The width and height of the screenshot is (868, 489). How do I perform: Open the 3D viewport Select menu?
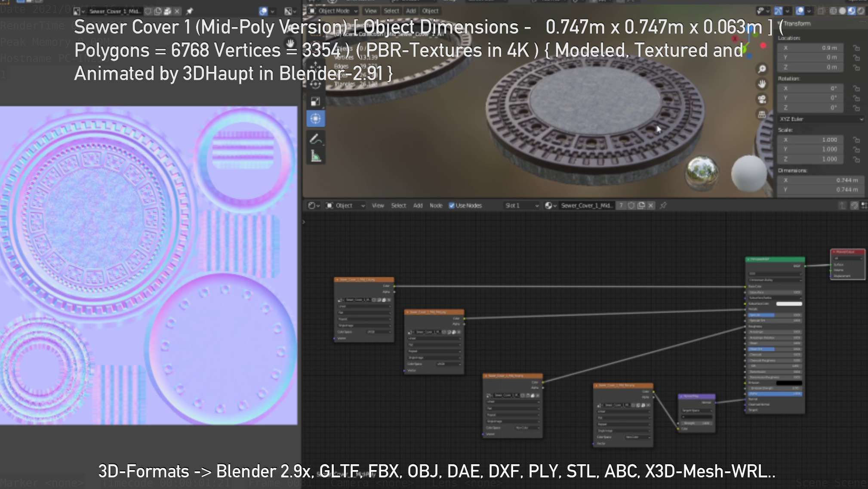tap(391, 11)
